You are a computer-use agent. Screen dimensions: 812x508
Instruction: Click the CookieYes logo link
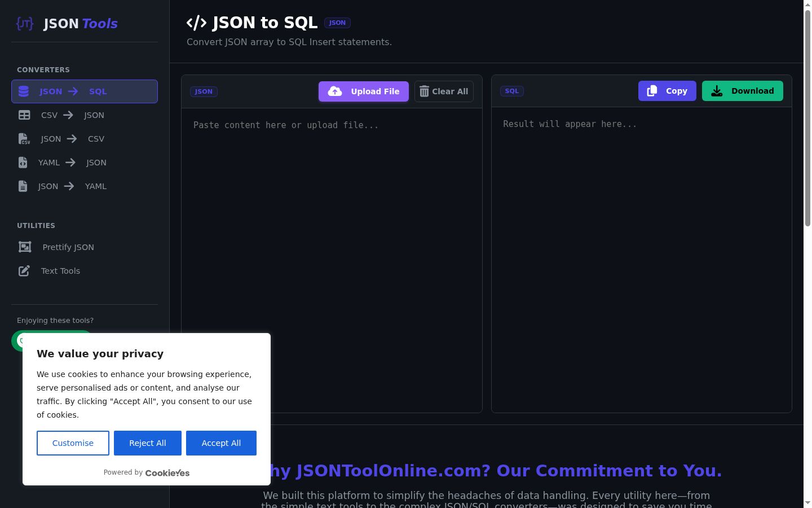point(167,473)
